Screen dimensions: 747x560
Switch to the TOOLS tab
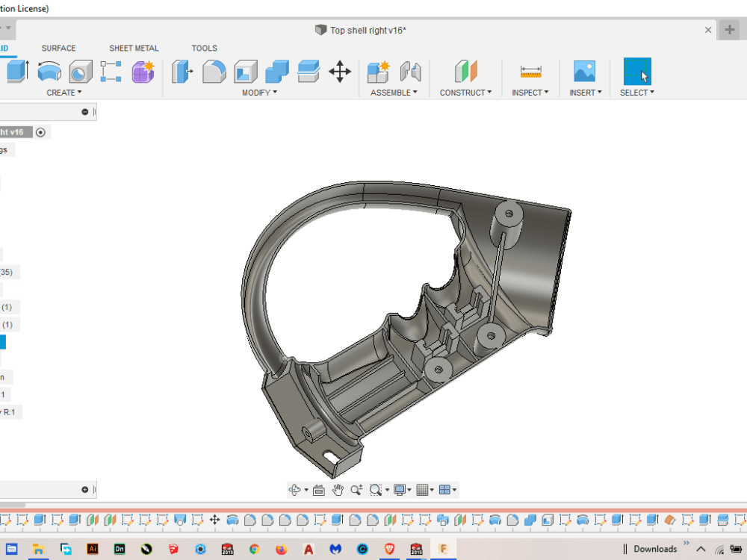(205, 48)
